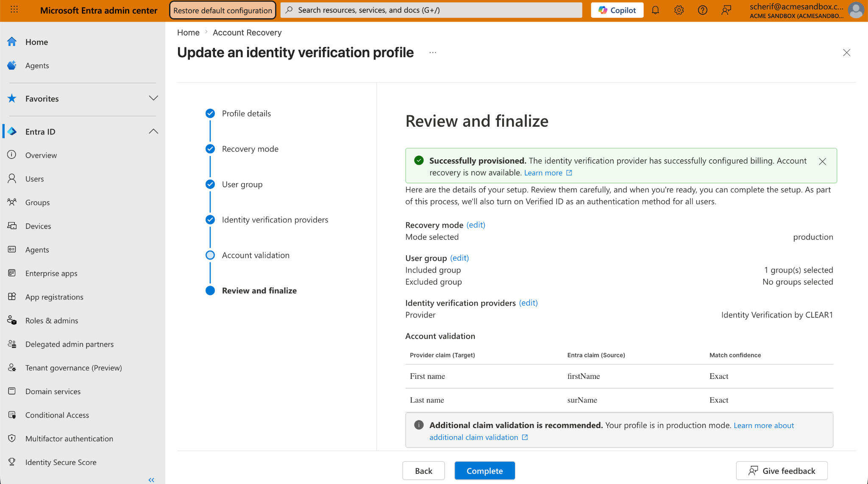Click the Overview info icon
Viewport: 868px width, 484px height.
[x=12, y=155]
